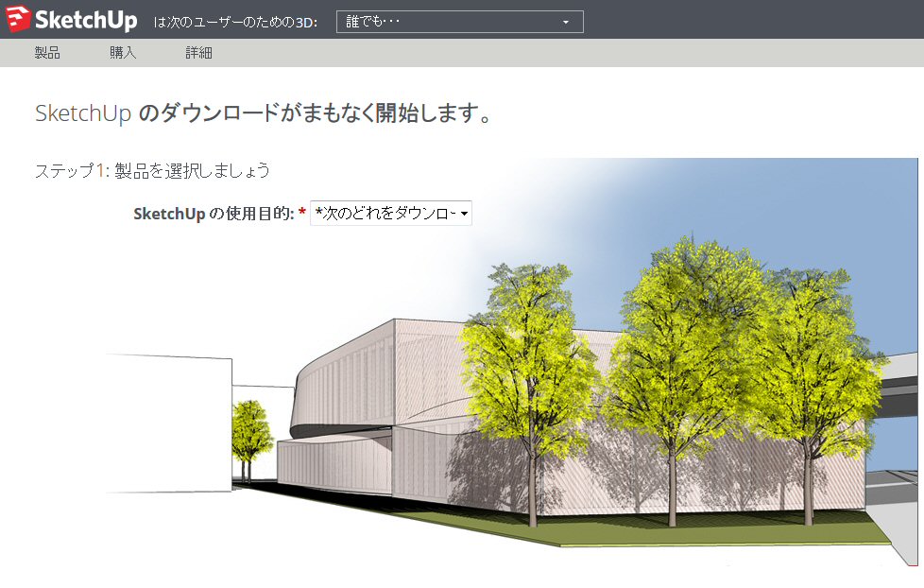The height and width of the screenshot is (588, 924).
Task: Click the 'は次のユーザーのための3D:' label
Action: click(x=235, y=23)
